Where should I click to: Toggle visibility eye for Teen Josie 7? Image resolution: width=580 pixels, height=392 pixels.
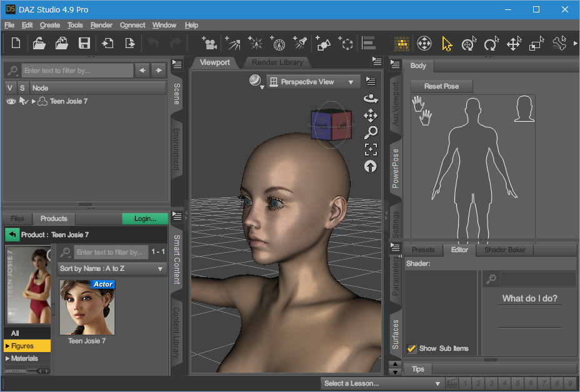point(11,101)
